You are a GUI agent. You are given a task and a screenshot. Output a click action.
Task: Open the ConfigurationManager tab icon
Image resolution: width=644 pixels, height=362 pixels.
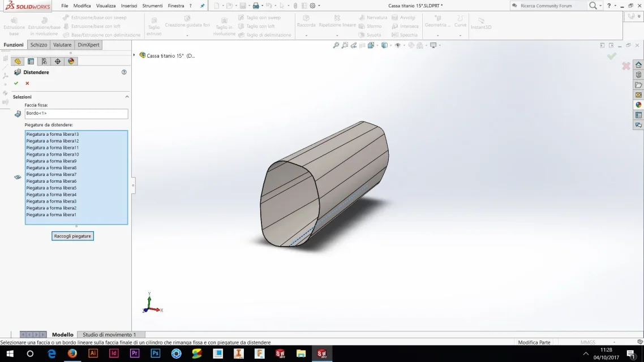pos(44,61)
